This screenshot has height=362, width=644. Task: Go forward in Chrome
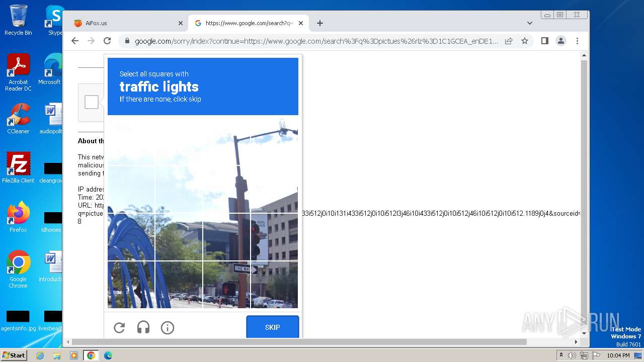[91, 41]
